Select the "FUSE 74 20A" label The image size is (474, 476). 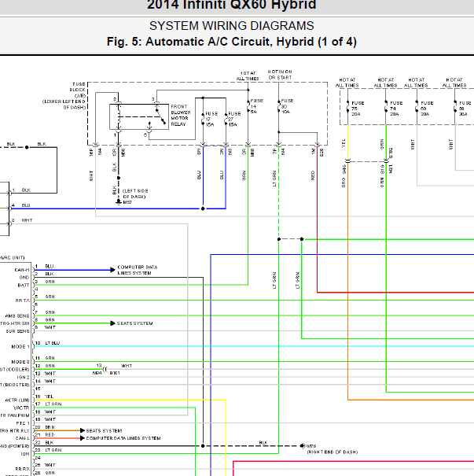(395, 109)
